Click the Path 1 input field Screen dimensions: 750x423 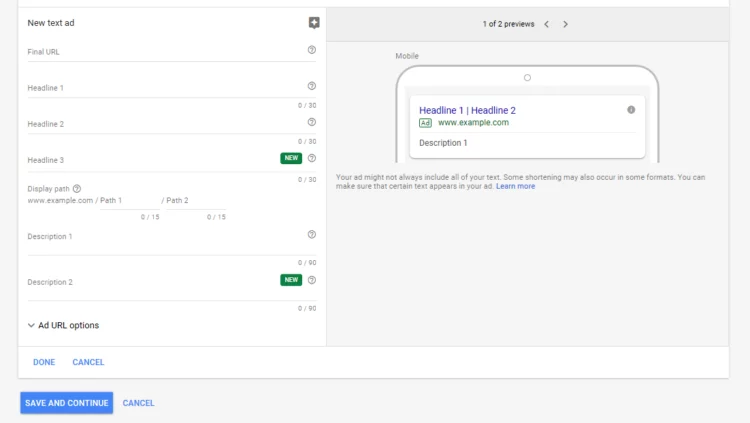pyautogui.click(x=130, y=200)
